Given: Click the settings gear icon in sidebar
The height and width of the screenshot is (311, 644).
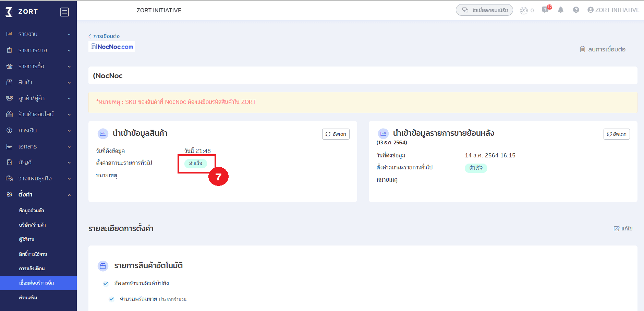Looking at the screenshot, I should (x=9, y=194).
